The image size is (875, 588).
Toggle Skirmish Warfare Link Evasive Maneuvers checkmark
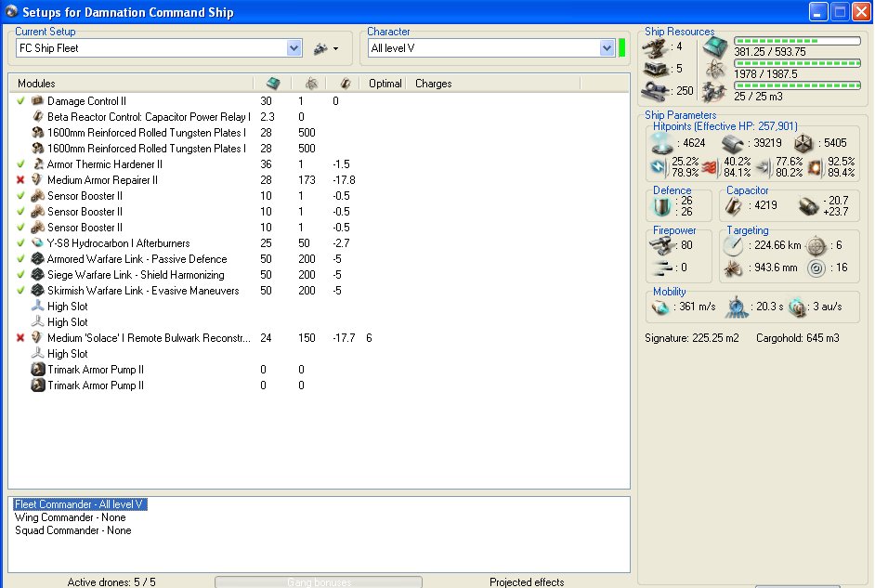coord(20,291)
